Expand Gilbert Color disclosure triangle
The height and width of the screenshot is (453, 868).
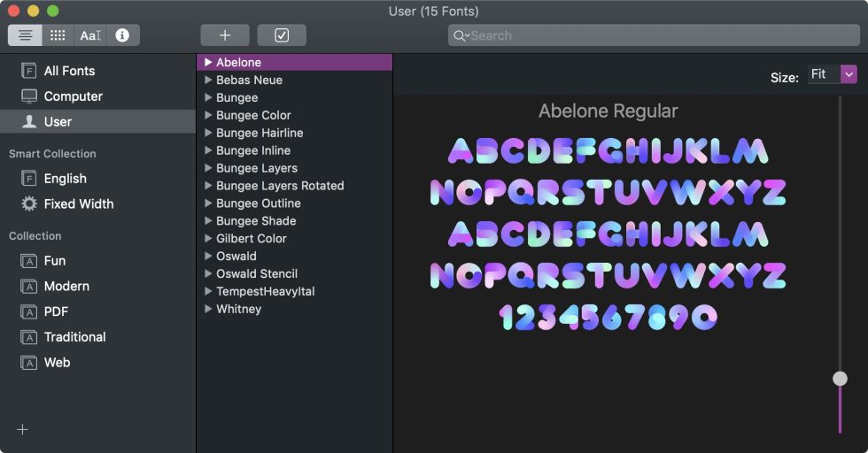click(x=208, y=238)
